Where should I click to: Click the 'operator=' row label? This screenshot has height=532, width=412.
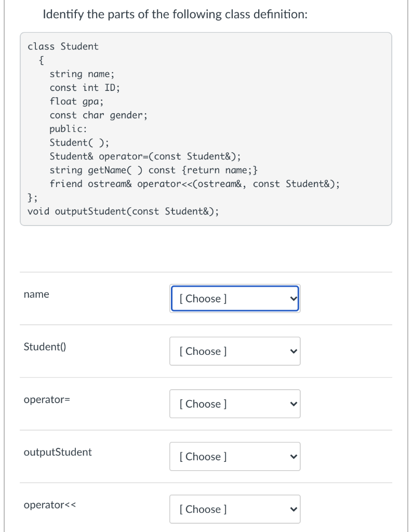(47, 400)
